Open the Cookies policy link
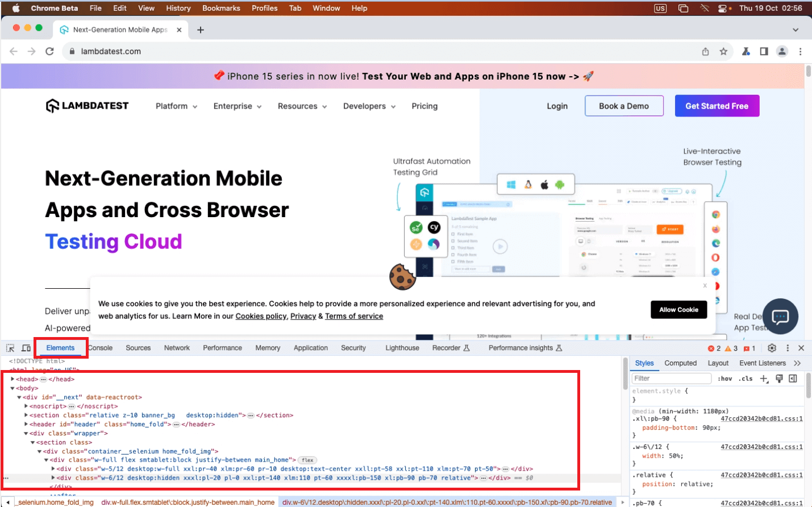The width and height of the screenshot is (812, 507). [261, 316]
